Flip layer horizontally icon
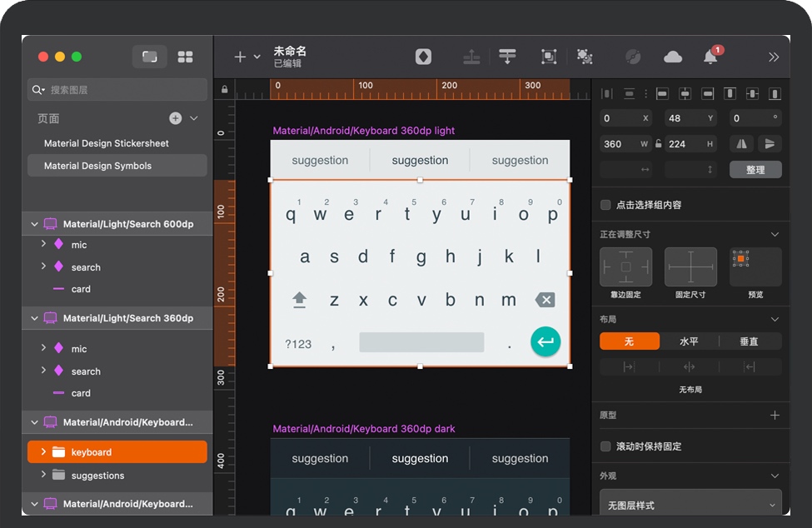 tap(741, 144)
